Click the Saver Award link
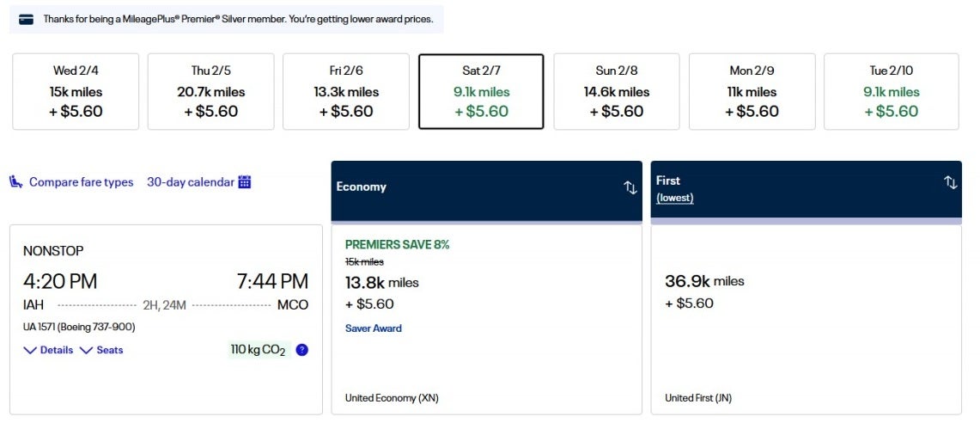 [373, 328]
